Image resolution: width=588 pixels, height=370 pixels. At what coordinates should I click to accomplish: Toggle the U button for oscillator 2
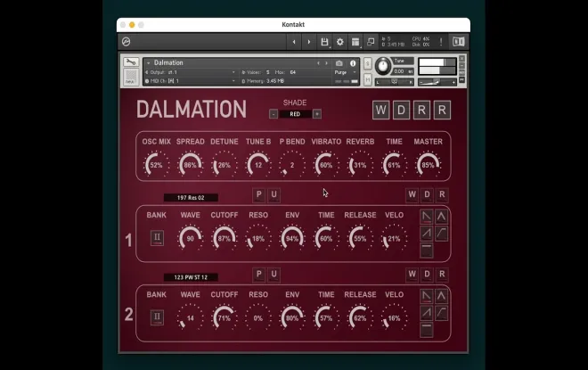274,275
